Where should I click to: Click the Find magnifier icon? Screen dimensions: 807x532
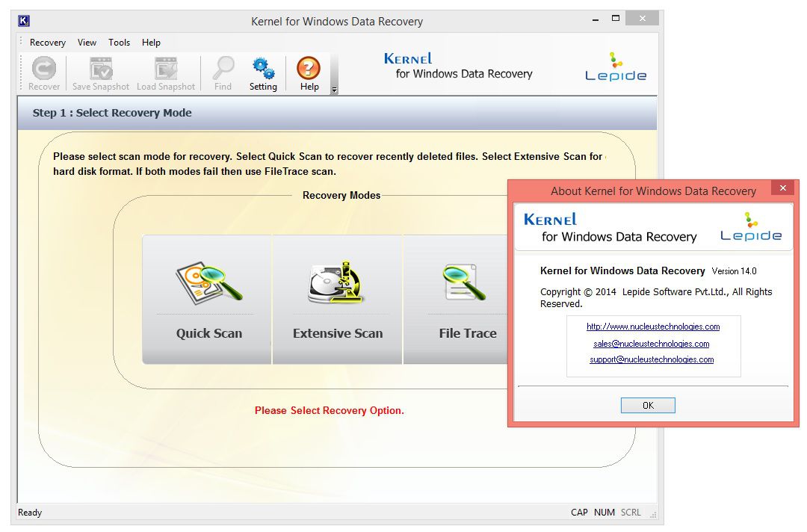pyautogui.click(x=223, y=73)
